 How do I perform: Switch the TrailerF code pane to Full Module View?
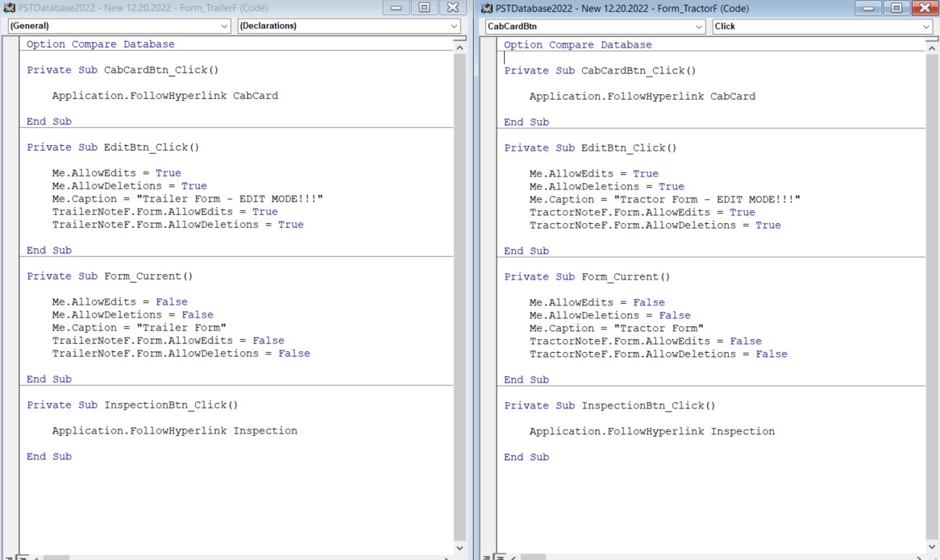point(20,557)
